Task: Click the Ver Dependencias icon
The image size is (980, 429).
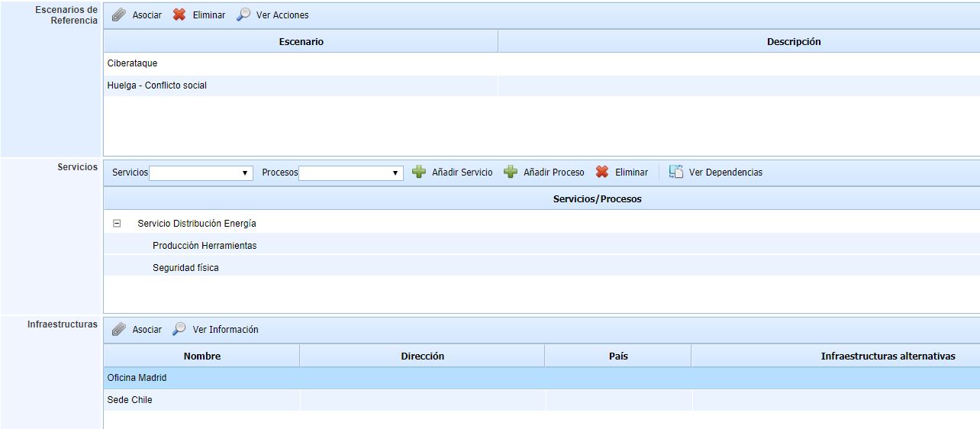Action: tap(676, 173)
